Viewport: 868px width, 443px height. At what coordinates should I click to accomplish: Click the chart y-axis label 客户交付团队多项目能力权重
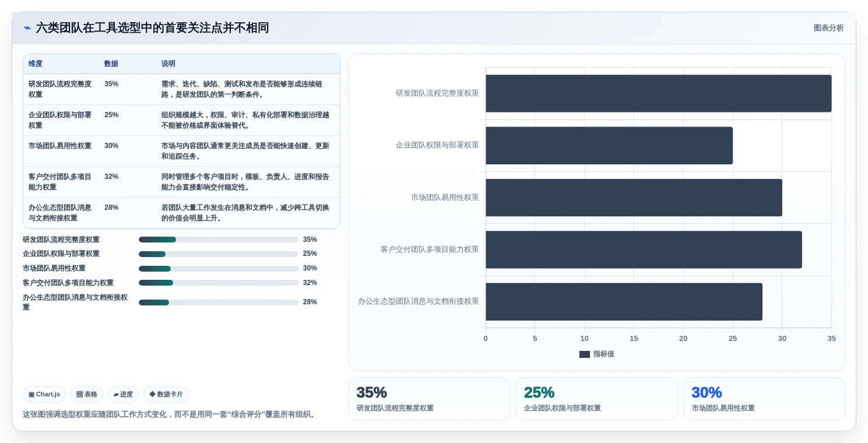click(x=430, y=249)
